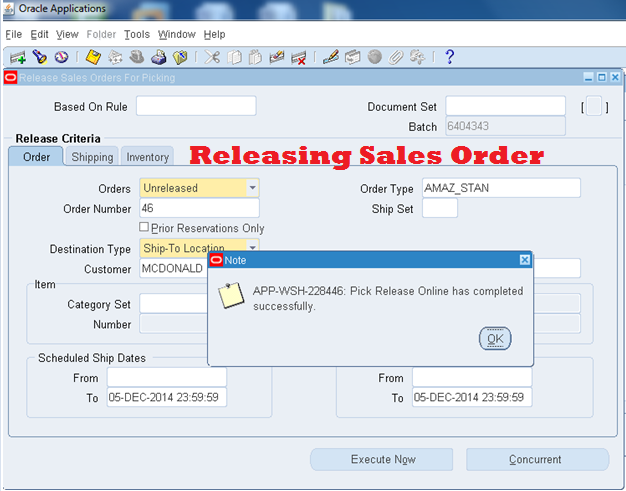Click the Pick Release completed message text
This screenshot has width=626, height=491.
[x=388, y=298]
